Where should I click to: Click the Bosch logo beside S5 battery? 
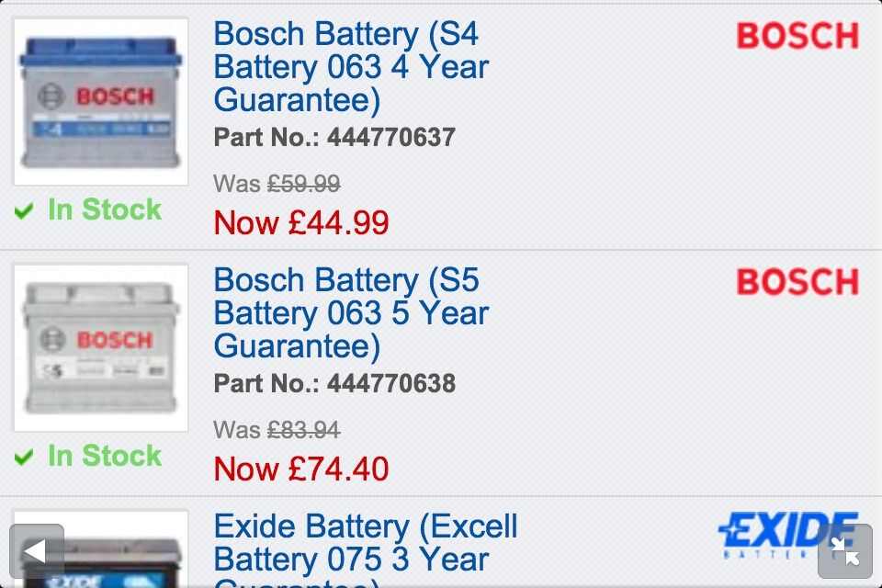797,283
